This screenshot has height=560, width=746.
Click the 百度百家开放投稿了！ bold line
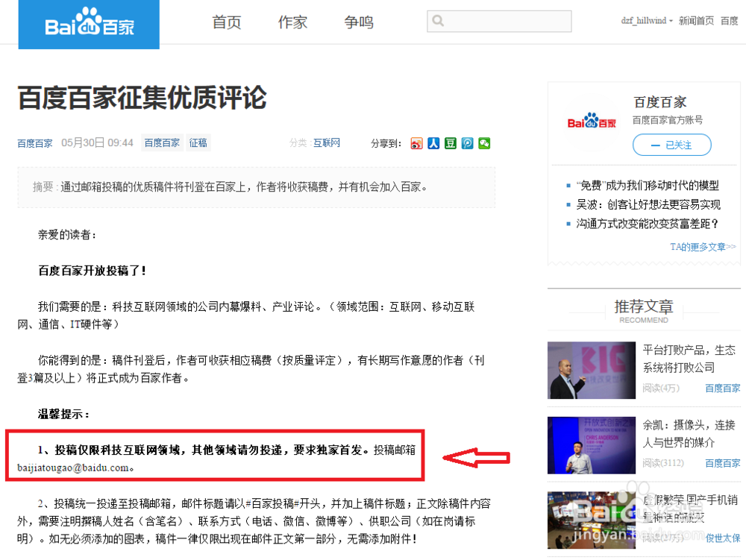[93, 271]
